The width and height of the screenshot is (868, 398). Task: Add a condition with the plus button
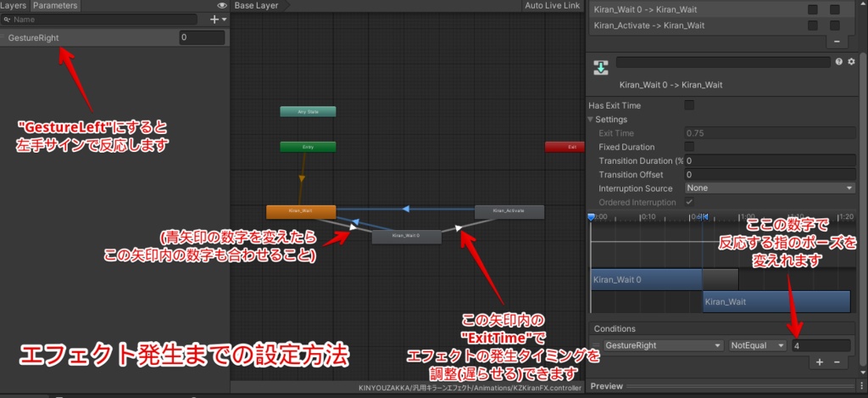tap(820, 362)
